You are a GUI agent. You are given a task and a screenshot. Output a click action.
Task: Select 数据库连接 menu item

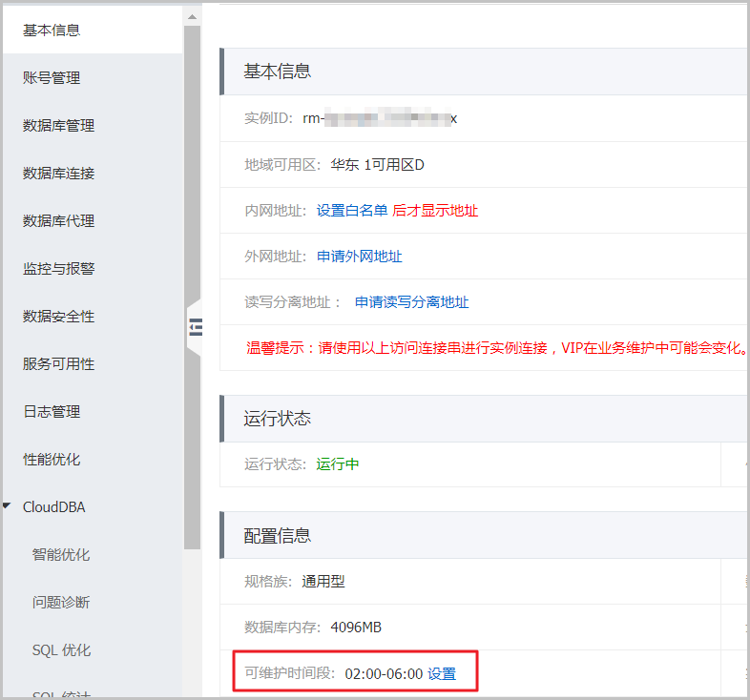click(58, 173)
